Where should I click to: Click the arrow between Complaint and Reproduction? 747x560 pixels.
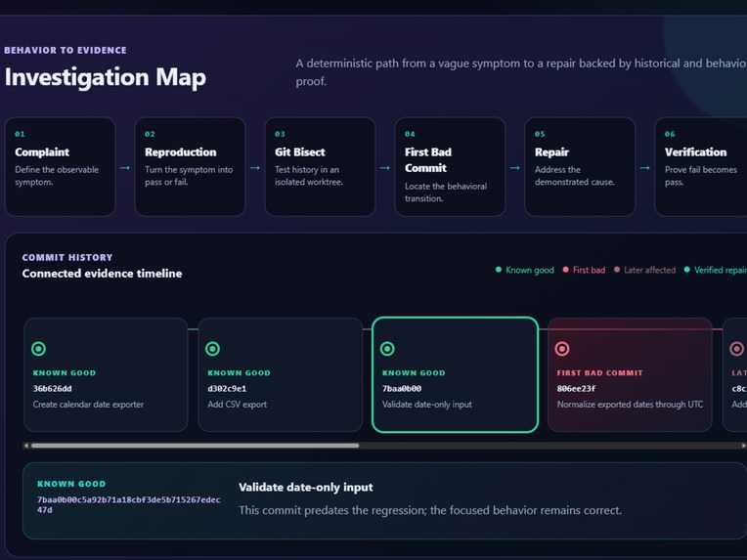(125, 168)
